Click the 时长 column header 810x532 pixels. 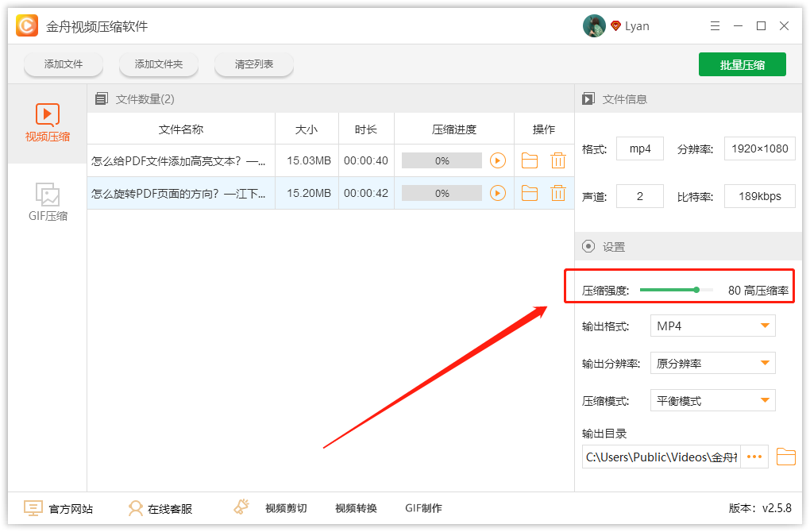[x=366, y=129]
